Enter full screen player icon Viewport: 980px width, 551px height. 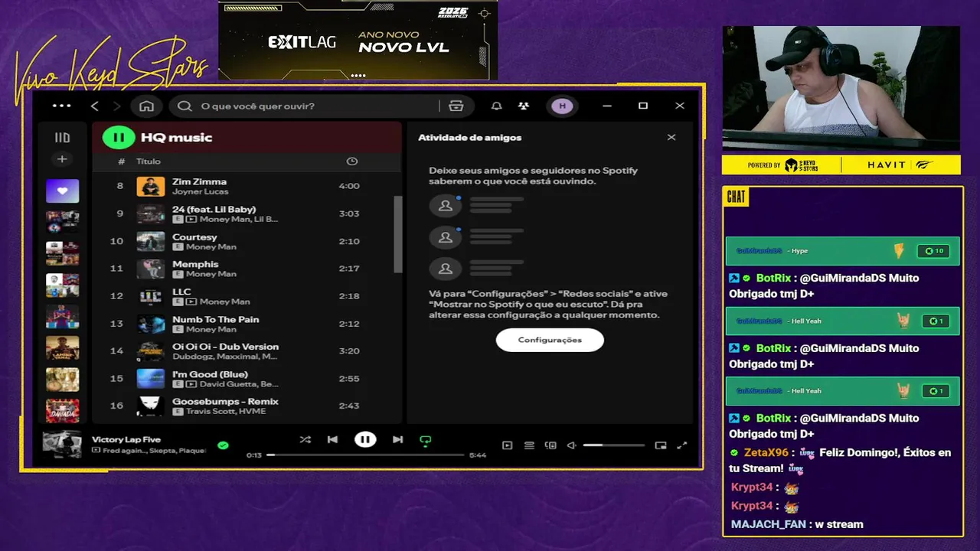click(682, 445)
